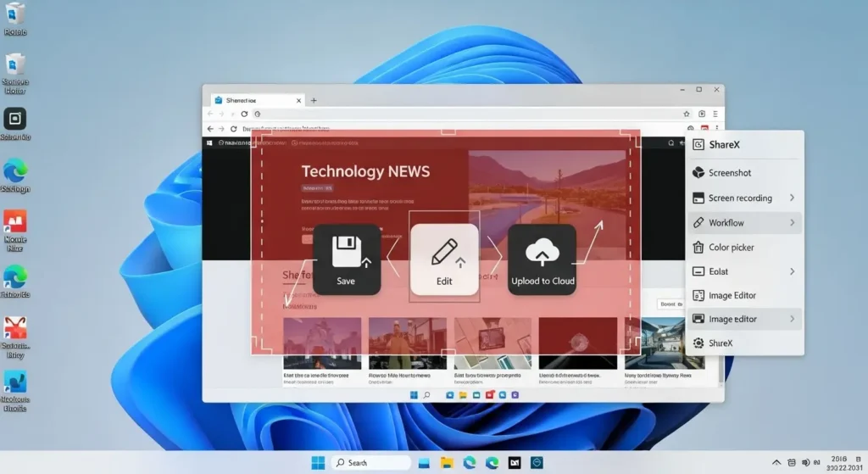Open File Explorer from the taskbar

(446, 462)
